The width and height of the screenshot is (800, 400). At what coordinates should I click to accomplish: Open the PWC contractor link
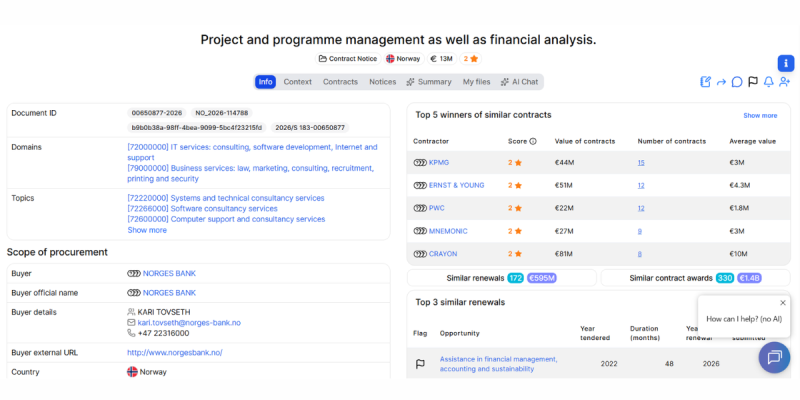click(437, 208)
